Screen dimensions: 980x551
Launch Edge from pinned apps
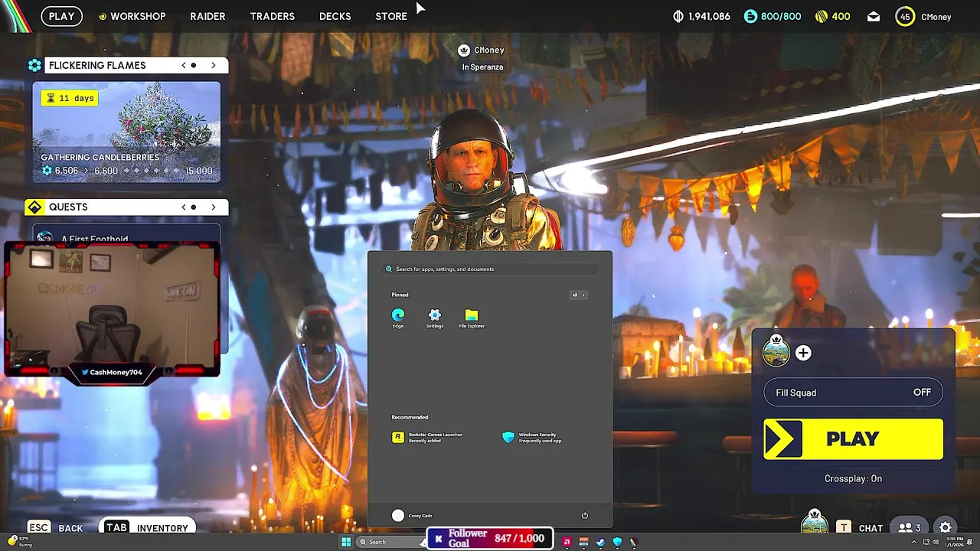398,318
